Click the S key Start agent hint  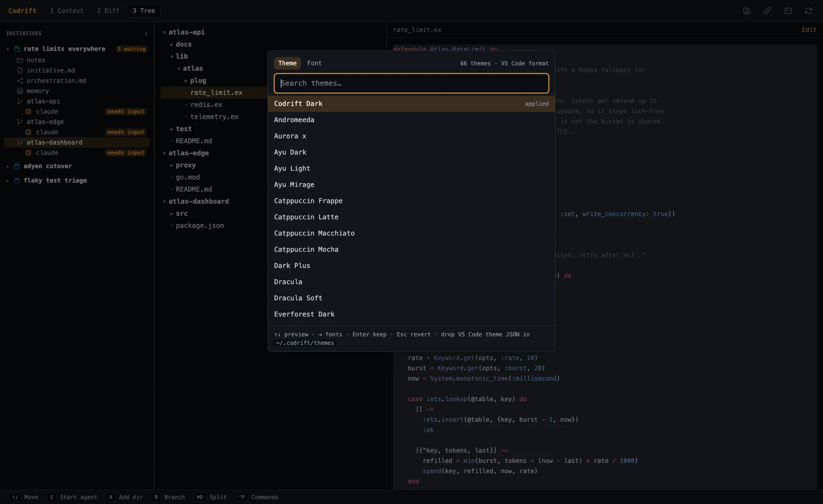click(51, 497)
